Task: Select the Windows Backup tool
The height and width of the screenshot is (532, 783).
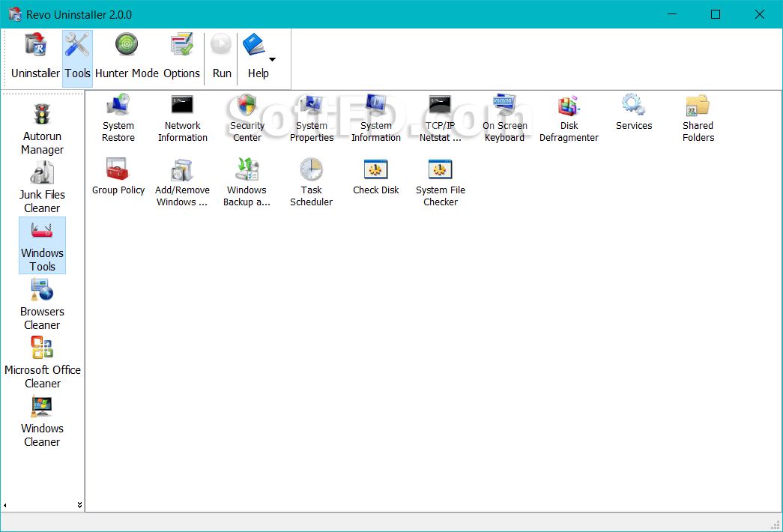Action: tap(247, 182)
